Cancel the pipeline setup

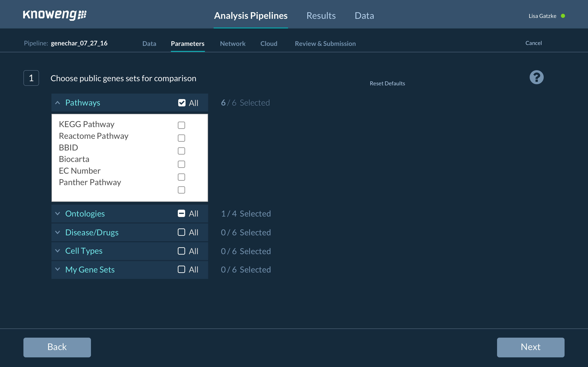pos(533,43)
